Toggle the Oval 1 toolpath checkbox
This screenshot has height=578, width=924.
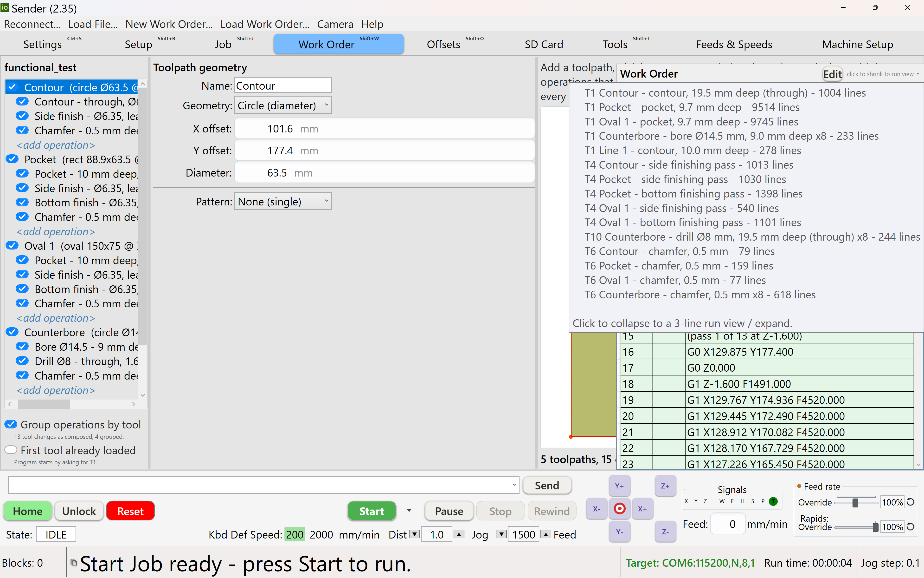12,245
